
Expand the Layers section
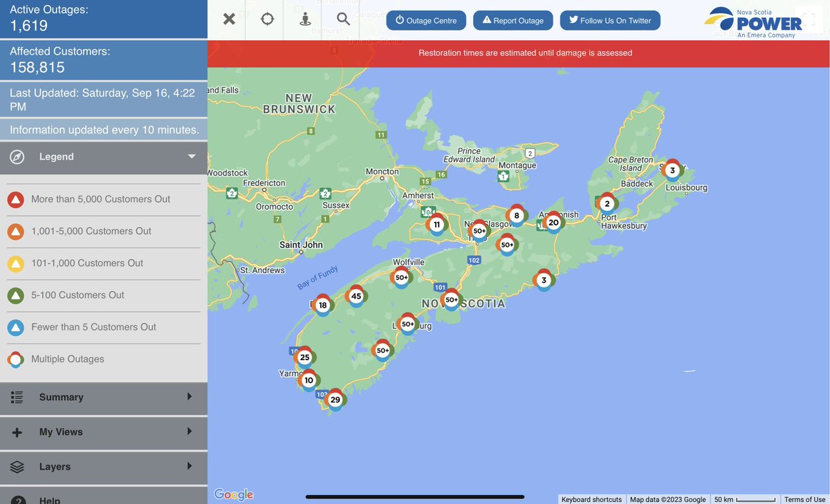(x=104, y=467)
